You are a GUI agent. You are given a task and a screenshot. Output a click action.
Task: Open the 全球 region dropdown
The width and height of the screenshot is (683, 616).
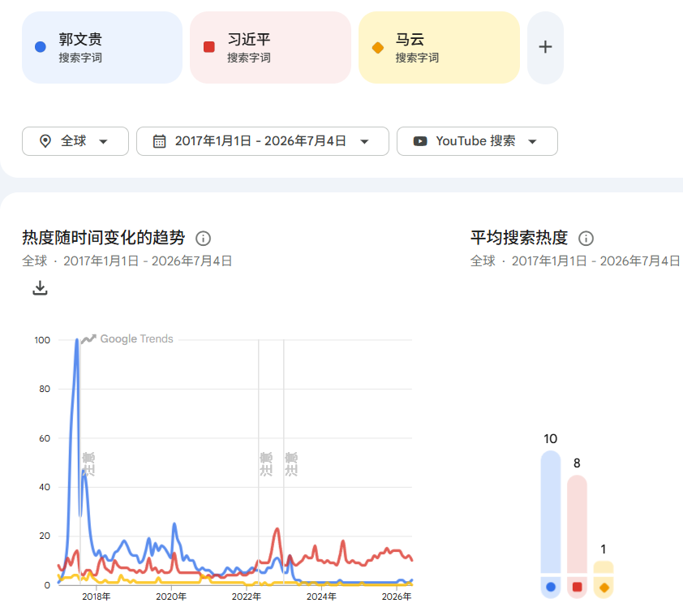point(75,141)
